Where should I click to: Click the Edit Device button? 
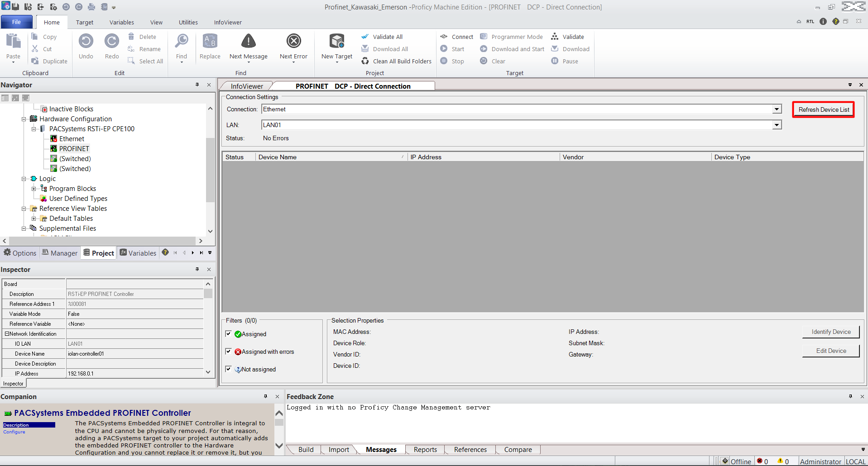[831, 351]
